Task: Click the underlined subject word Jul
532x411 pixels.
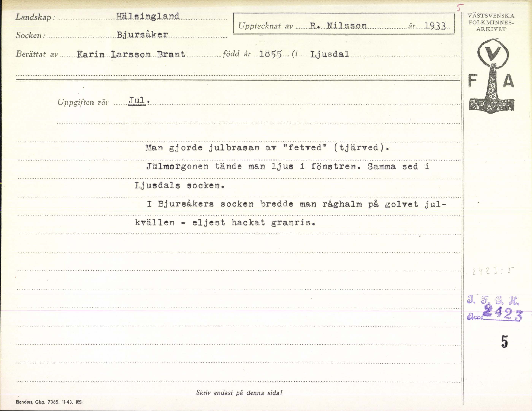Action: [137, 100]
